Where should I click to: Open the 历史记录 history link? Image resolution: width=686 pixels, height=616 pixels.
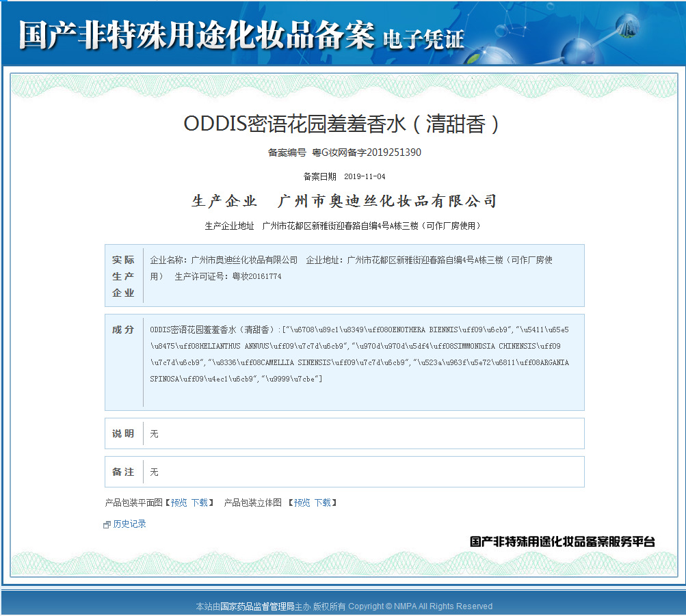point(129,524)
